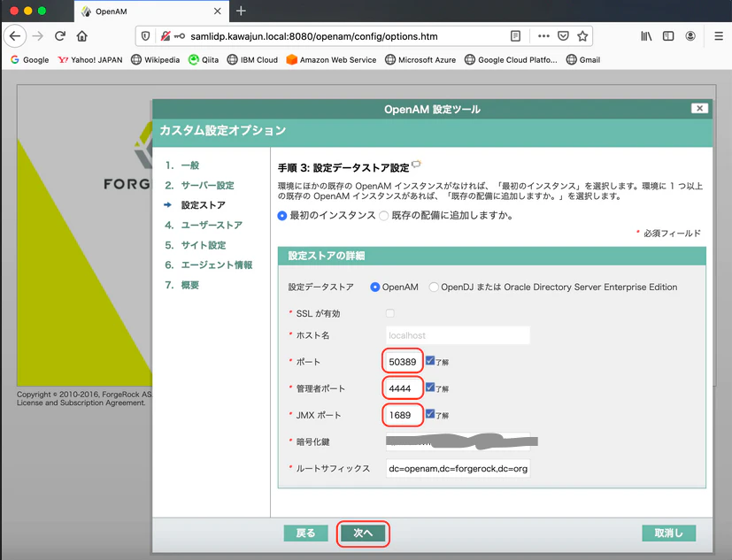Close the OpenAM browser tab
The height and width of the screenshot is (560, 732).
point(218,12)
